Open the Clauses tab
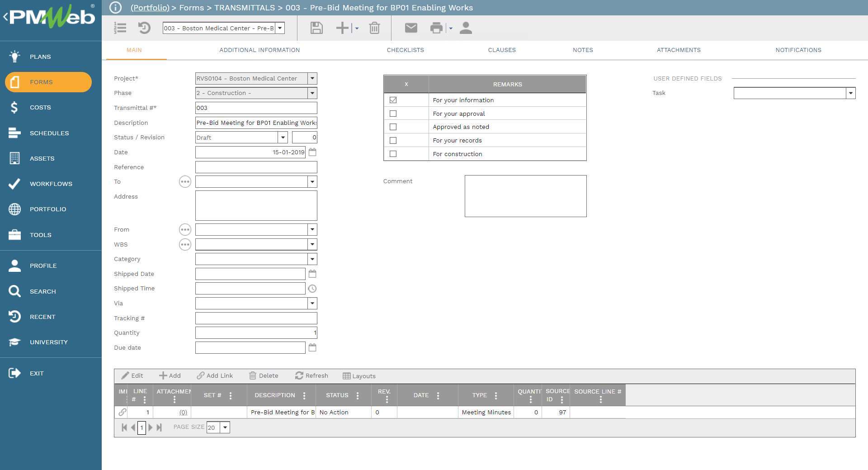This screenshot has height=470, width=868. (502, 50)
